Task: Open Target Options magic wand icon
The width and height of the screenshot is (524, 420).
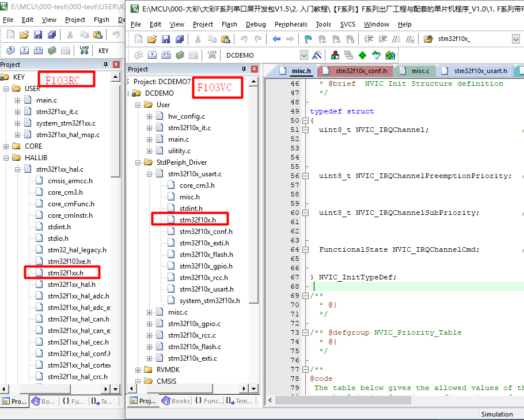Action: point(317,55)
